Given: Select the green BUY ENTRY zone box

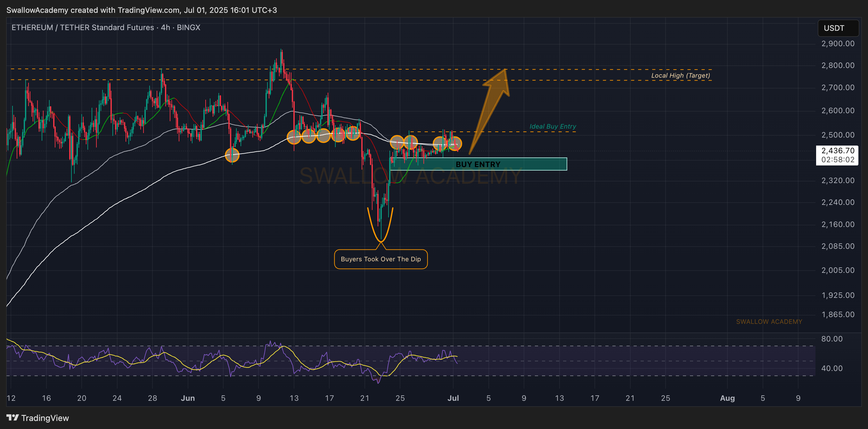Looking at the screenshot, I should [478, 164].
